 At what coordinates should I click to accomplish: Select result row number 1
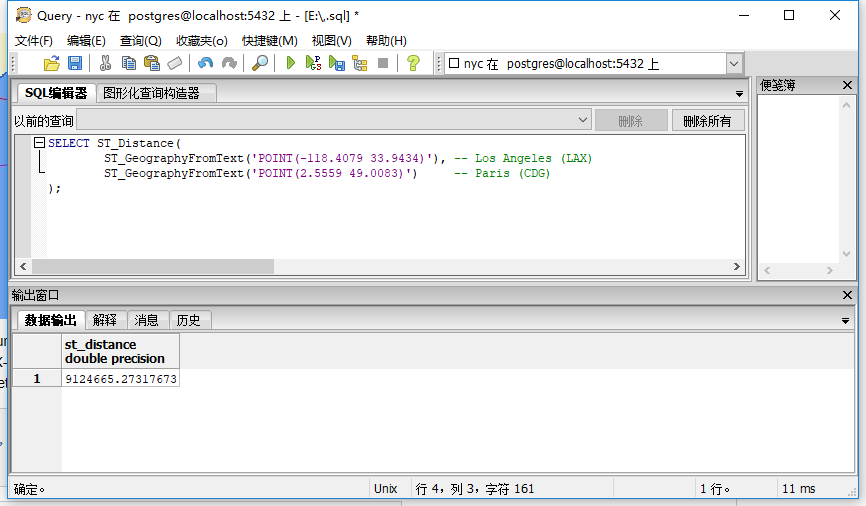pyautogui.click(x=37, y=378)
